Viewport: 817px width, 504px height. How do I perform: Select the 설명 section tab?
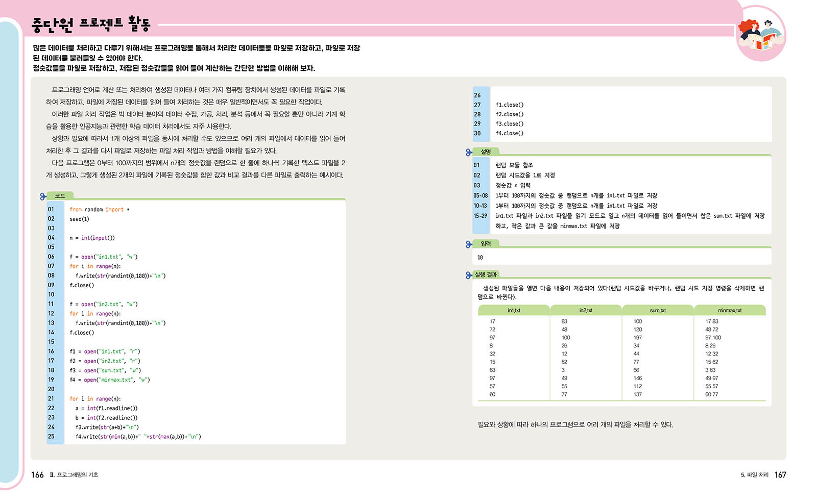(x=486, y=152)
